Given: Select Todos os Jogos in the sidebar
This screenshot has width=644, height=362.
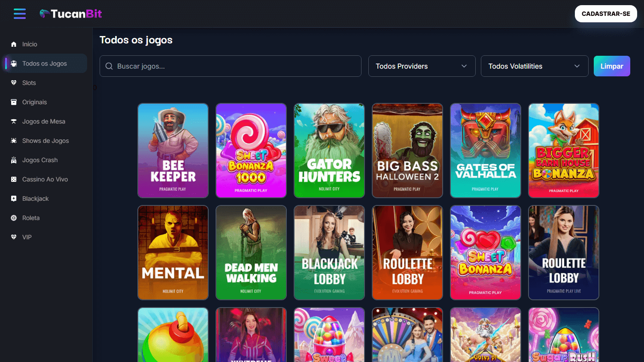Looking at the screenshot, I should 45,63.
